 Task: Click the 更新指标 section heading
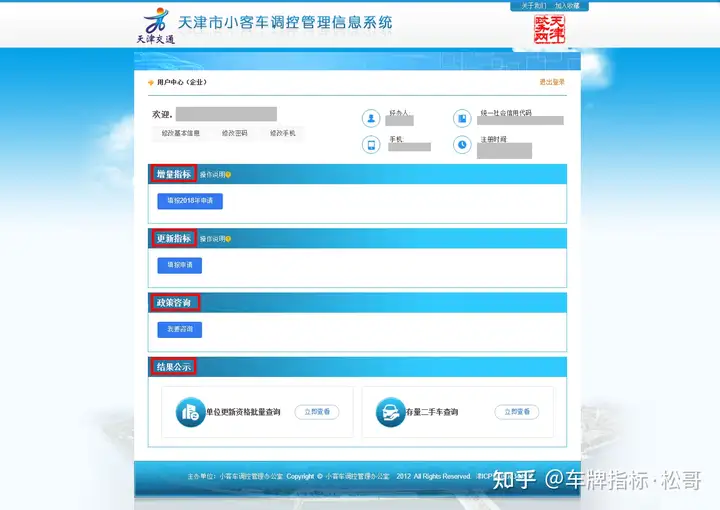tap(174, 238)
